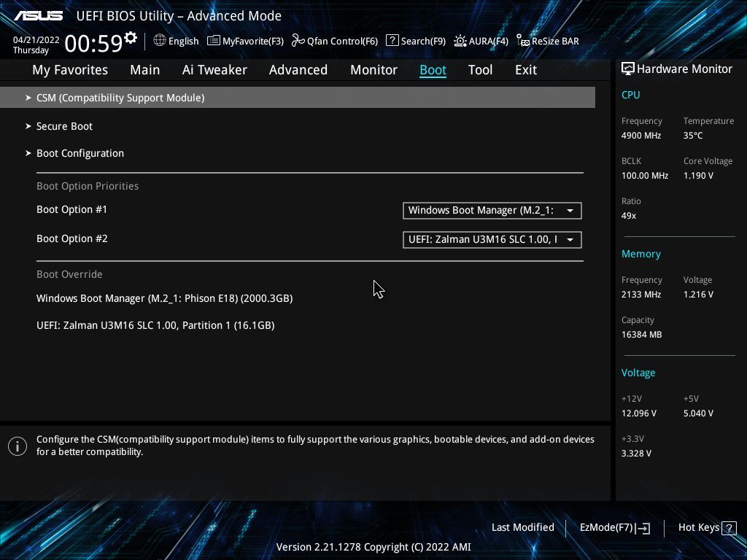Viewport: 747px width, 560px height.
Task: Click Memory voltage value 1.216 V
Action: click(698, 295)
